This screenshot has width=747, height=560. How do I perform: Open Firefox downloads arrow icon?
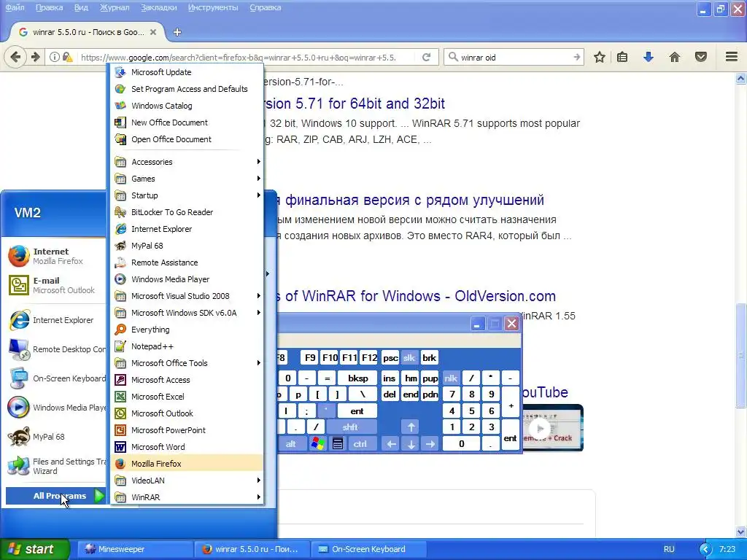tap(649, 57)
